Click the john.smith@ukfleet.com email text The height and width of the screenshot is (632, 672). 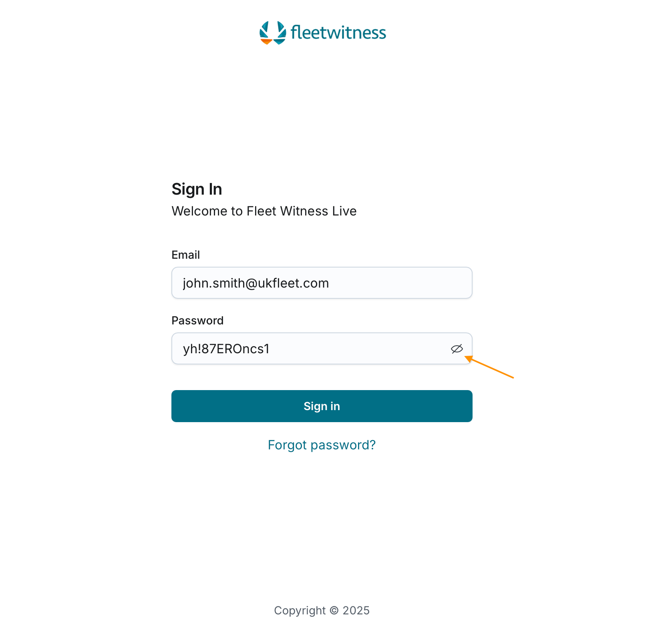[256, 283]
